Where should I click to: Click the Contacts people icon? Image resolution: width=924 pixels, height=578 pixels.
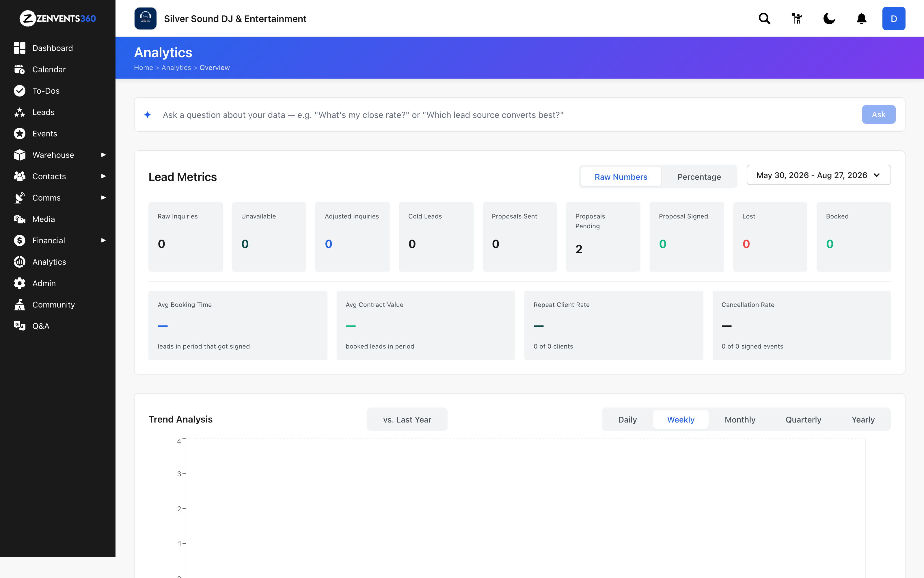click(19, 176)
